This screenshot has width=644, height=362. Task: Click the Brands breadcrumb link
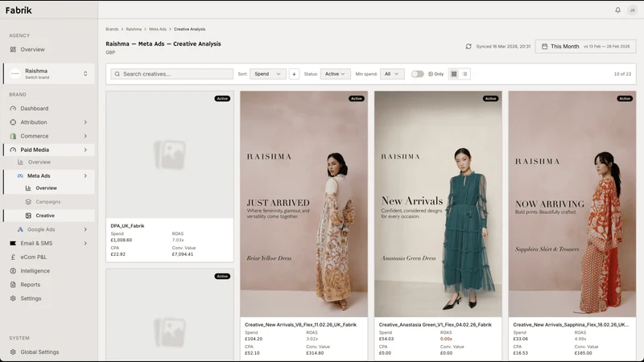tap(112, 29)
